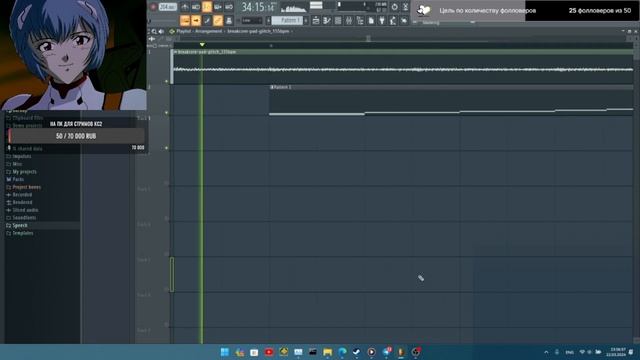Image resolution: width=640 pixels, height=360 pixels.
Task: Click the playlist waveform tool icon
Action: [152, 39]
